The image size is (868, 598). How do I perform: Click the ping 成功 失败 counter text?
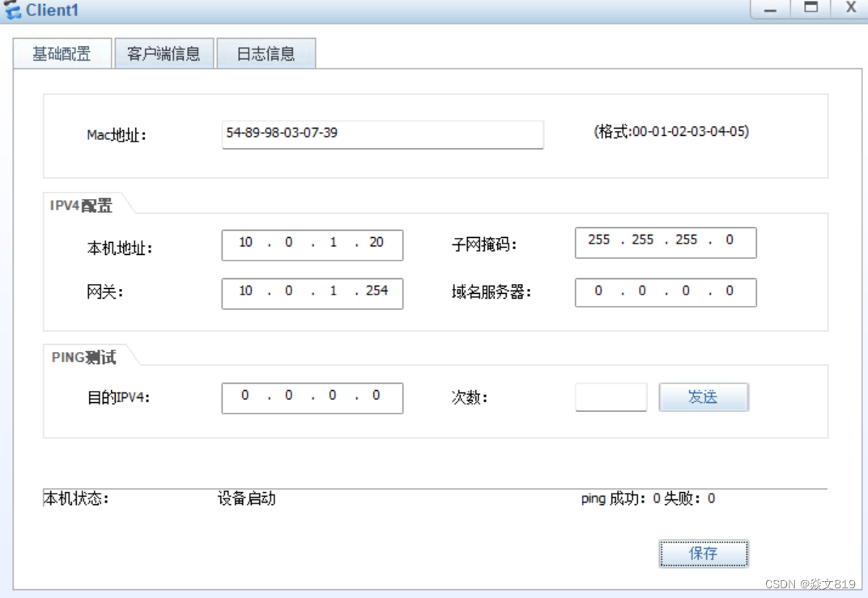[649, 498]
